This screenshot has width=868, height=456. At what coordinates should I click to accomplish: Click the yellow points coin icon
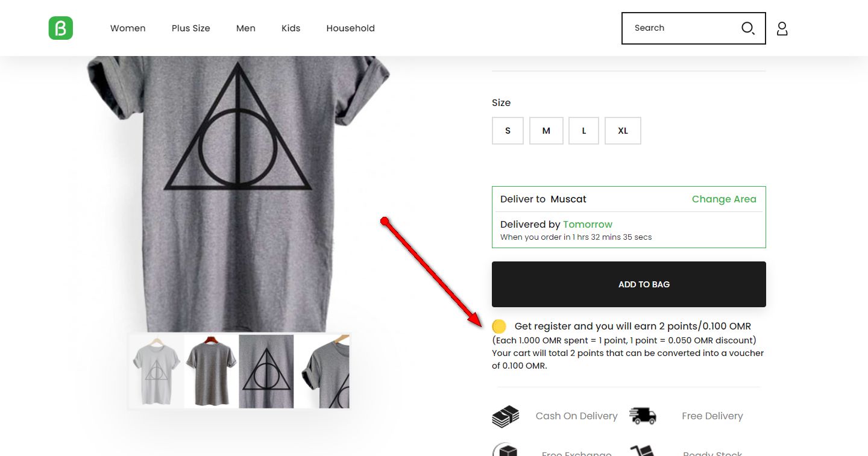(x=499, y=326)
